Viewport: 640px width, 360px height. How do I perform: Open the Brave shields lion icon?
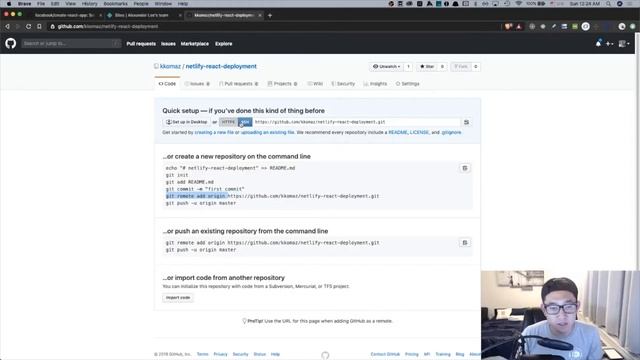(x=508, y=27)
